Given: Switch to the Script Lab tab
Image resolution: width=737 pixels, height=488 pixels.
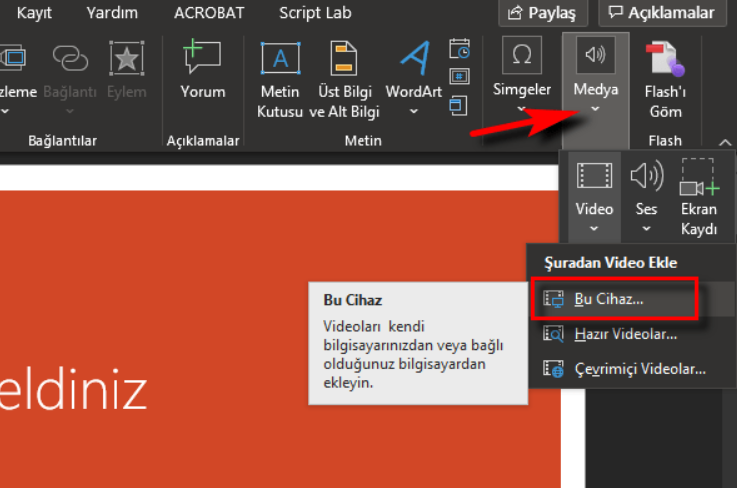Looking at the screenshot, I should [315, 13].
